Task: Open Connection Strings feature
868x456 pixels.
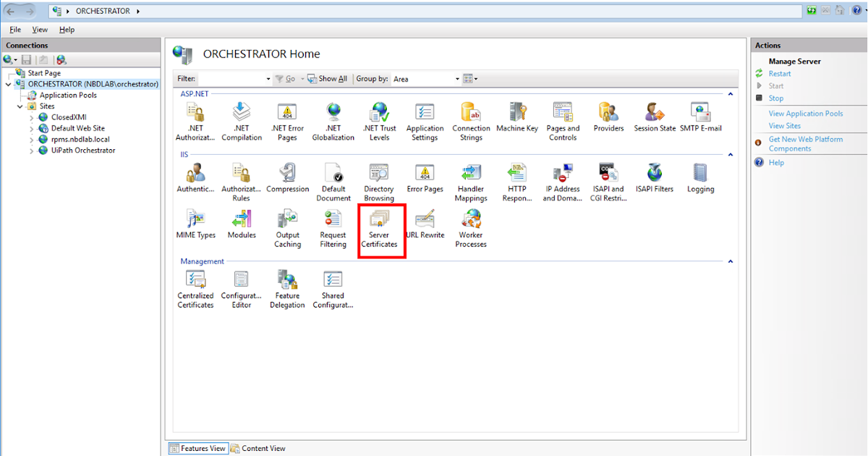Action: point(471,122)
